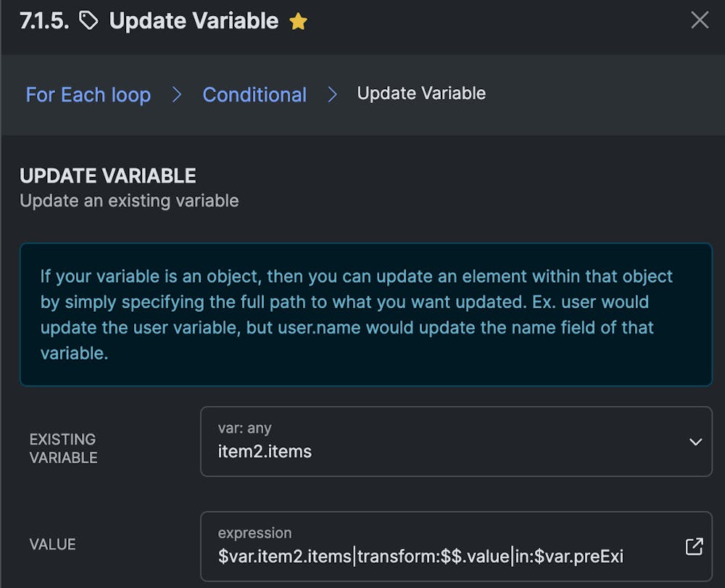Click the EXISTING VARIABLE field label
This screenshot has height=588, width=725.
tap(63, 448)
